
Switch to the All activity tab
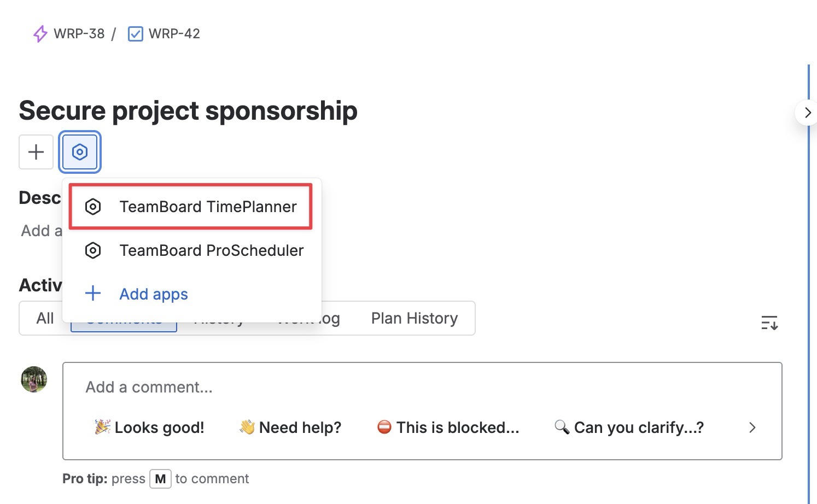(45, 318)
